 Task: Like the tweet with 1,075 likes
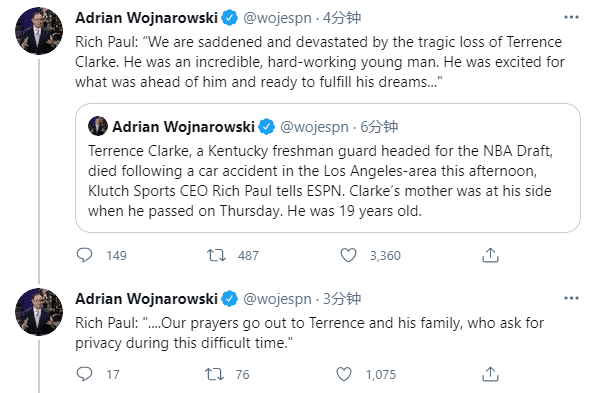[x=344, y=374]
